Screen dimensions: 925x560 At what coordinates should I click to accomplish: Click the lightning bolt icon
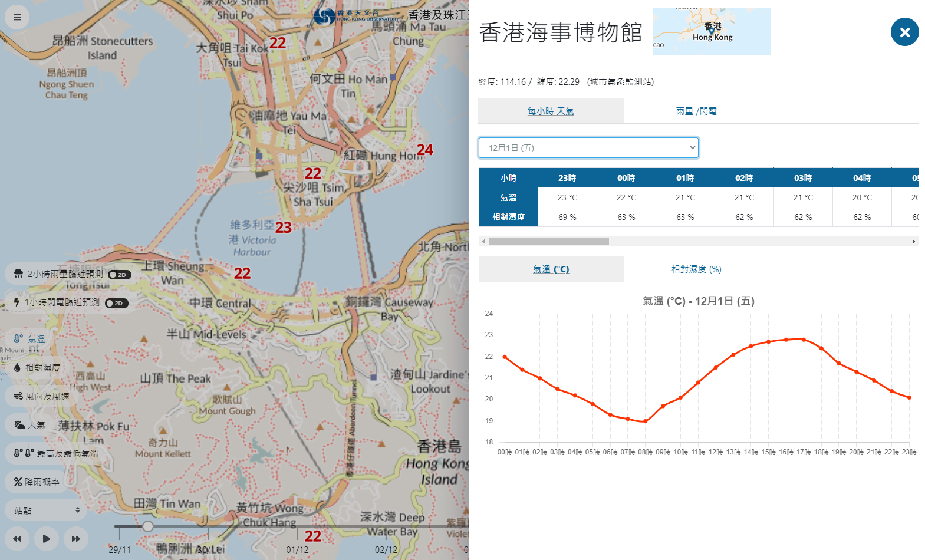(17, 302)
